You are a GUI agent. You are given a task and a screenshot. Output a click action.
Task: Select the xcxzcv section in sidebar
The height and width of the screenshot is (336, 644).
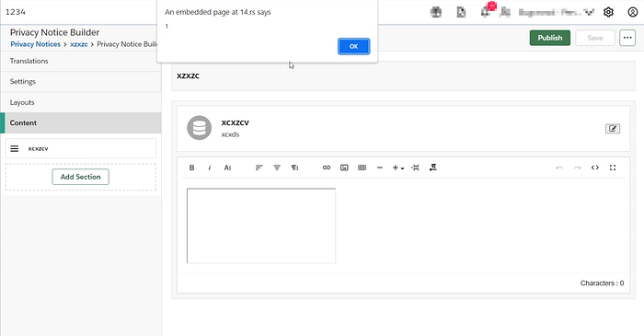coord(81,149)
